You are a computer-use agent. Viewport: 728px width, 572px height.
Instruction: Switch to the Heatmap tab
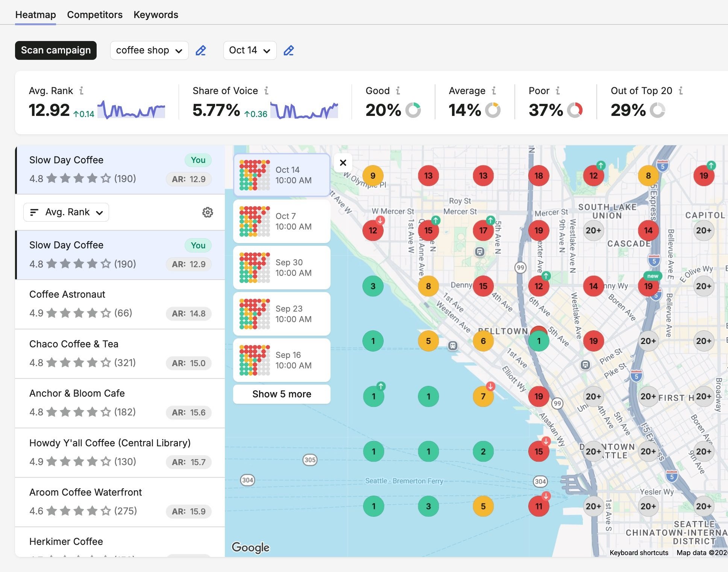point(35,15)
